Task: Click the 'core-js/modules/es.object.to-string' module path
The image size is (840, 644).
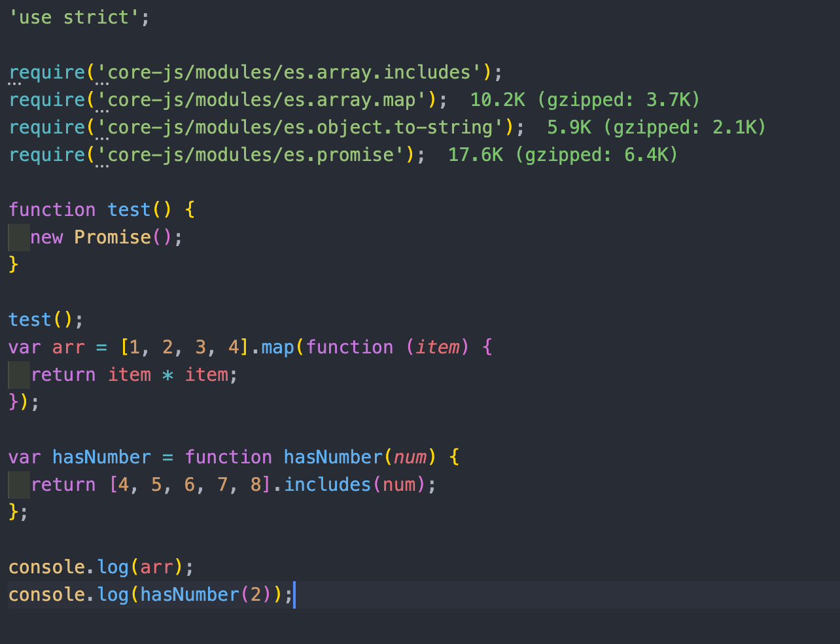Action: point(300,127)
